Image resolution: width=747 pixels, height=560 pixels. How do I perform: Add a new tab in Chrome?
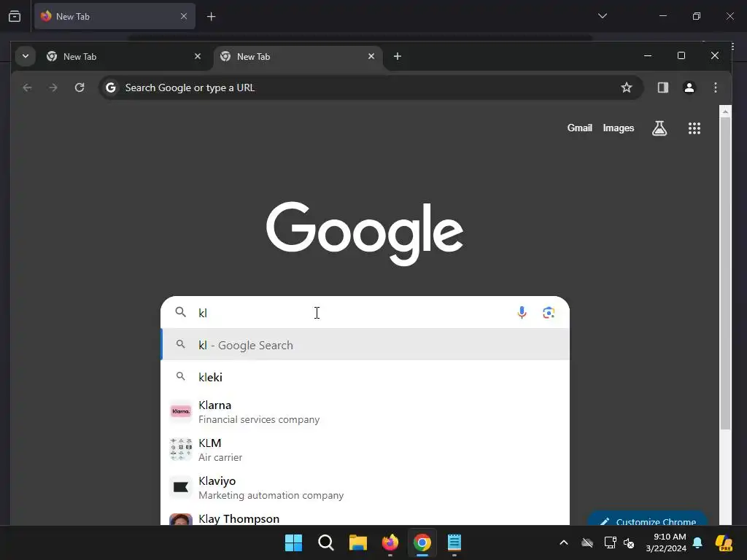pyautogui.click(x=398, y=57)
